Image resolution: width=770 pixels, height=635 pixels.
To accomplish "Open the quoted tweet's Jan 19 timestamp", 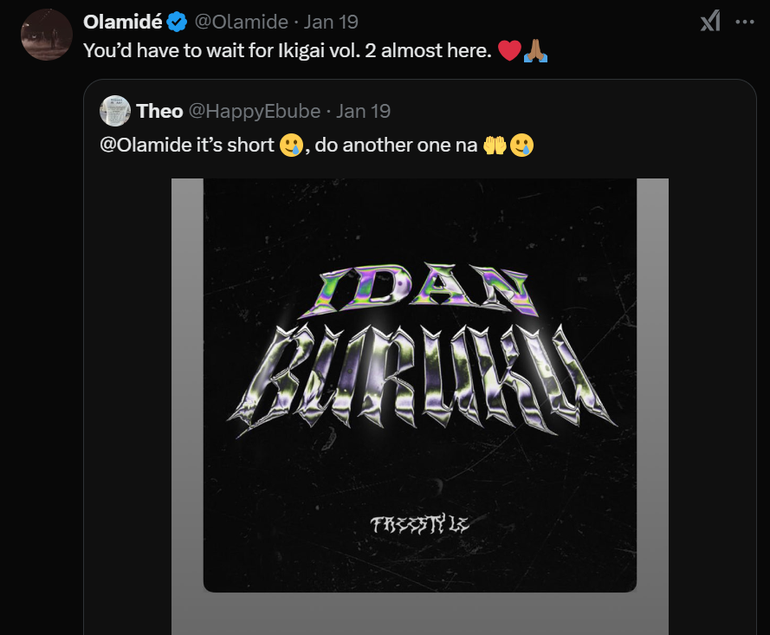I will (364, 111).
